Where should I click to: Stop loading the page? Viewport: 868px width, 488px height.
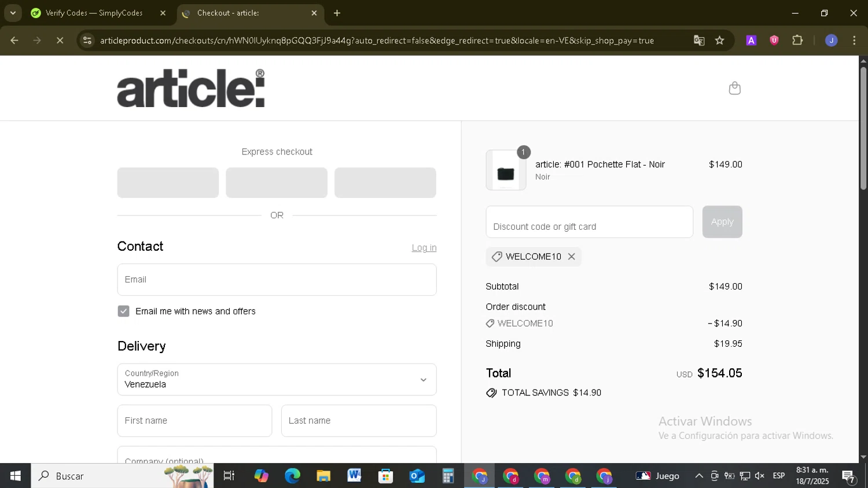(x=60, y=41)
